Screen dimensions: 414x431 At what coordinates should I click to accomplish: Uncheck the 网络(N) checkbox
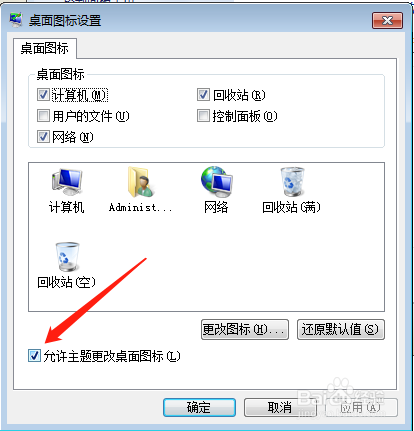pyautogui.click(x=43, y=137)
